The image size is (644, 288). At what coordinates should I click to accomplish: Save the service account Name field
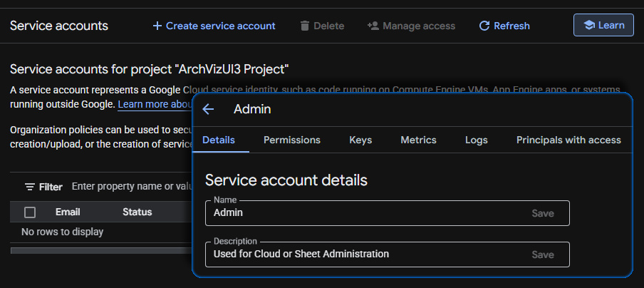tap(543, 213)
